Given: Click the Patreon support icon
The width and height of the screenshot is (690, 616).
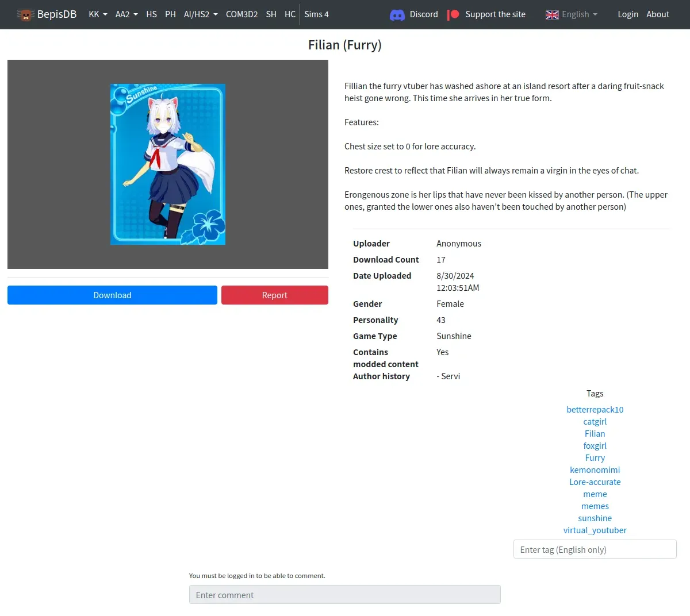Looking at the screenshot, I should click(453, 14).
